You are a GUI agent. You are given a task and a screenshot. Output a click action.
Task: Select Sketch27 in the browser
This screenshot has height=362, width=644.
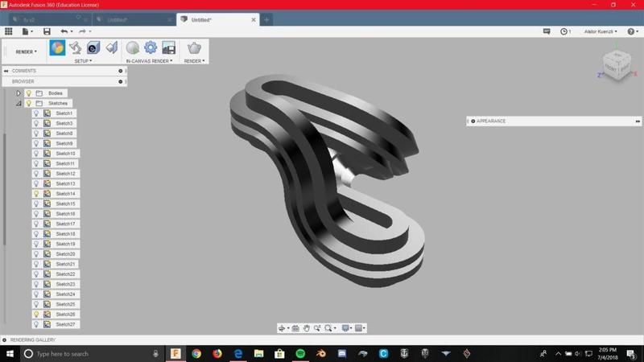tap(65, 324)
